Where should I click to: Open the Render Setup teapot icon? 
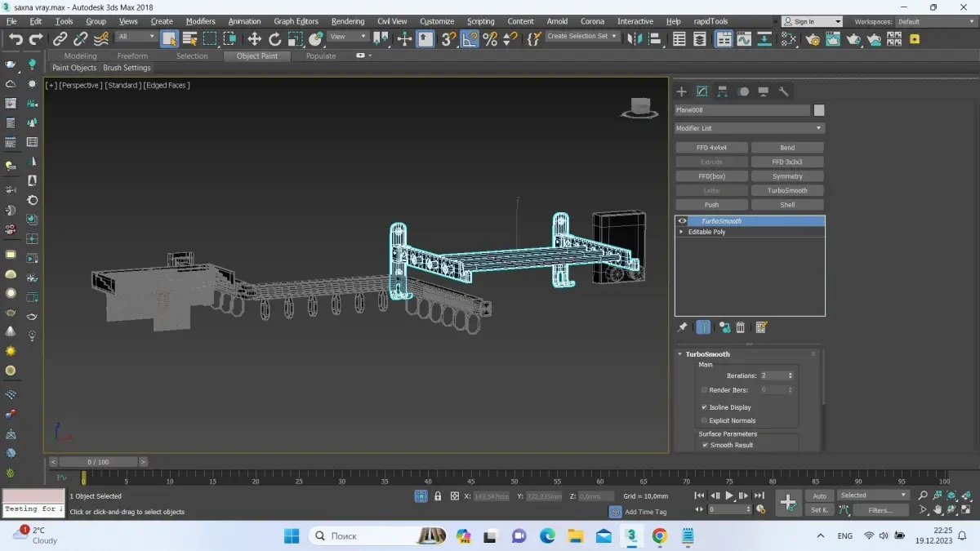click(x=811, y=38)
